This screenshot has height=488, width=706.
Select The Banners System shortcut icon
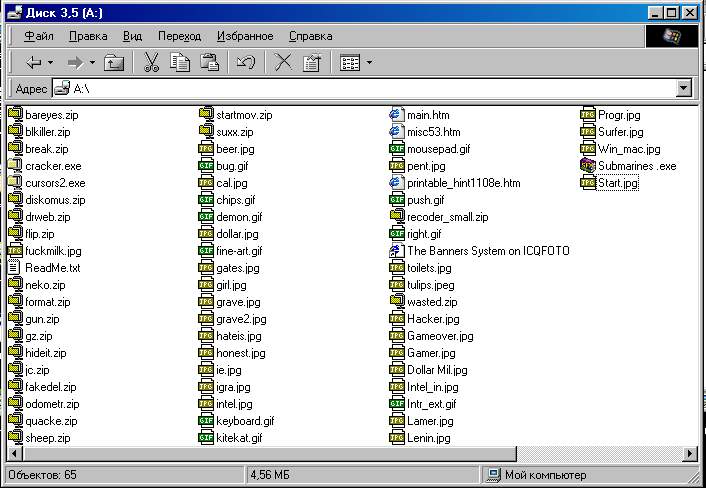pos(396,251)
